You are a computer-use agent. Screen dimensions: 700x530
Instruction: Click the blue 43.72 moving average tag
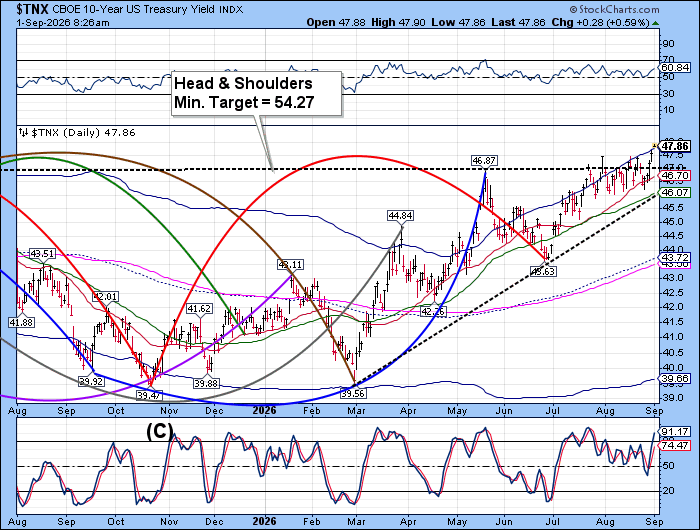tap(675, 258)
